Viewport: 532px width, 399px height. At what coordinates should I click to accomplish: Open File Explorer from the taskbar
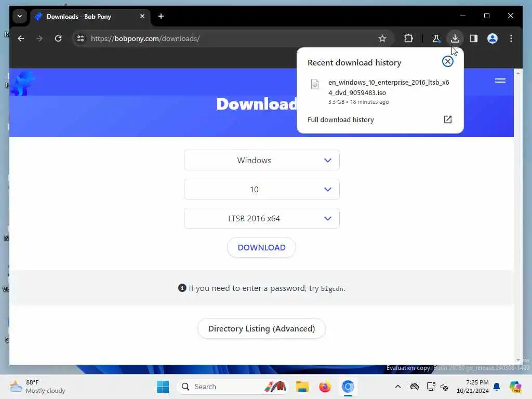pos(302,387)
